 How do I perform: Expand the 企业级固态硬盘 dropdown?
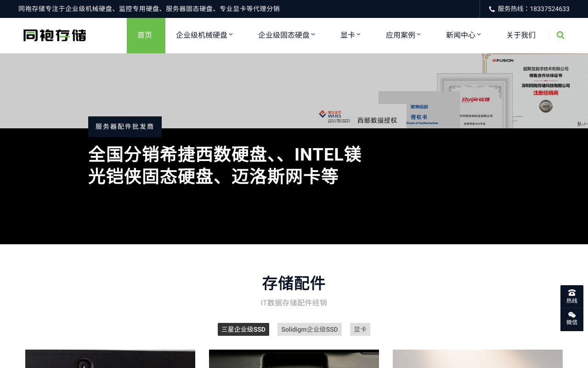[x=286, y=34]
